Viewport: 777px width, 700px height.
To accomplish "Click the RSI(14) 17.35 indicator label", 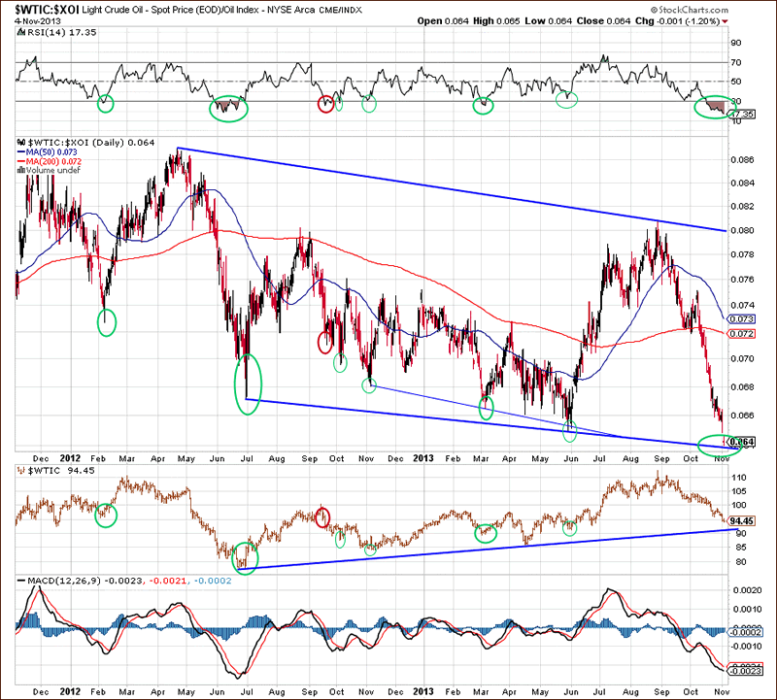I will pyautogui.click(x=62, y=32).
